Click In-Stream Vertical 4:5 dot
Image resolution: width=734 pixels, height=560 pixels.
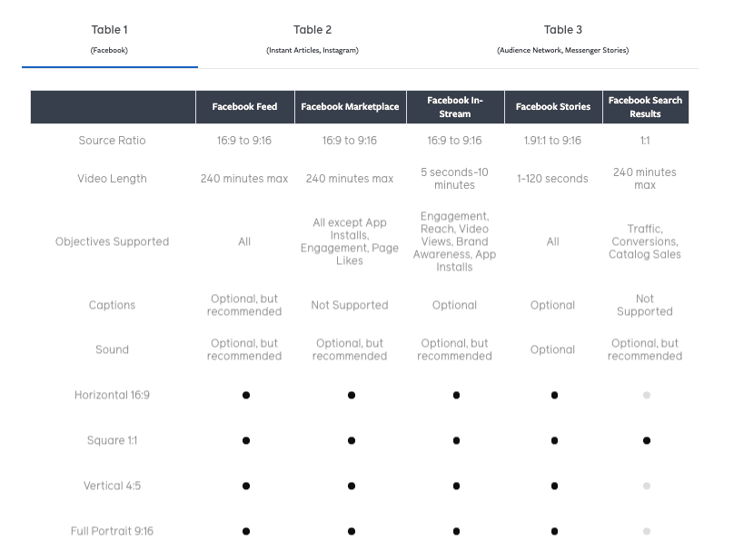(x=456, y=486)
